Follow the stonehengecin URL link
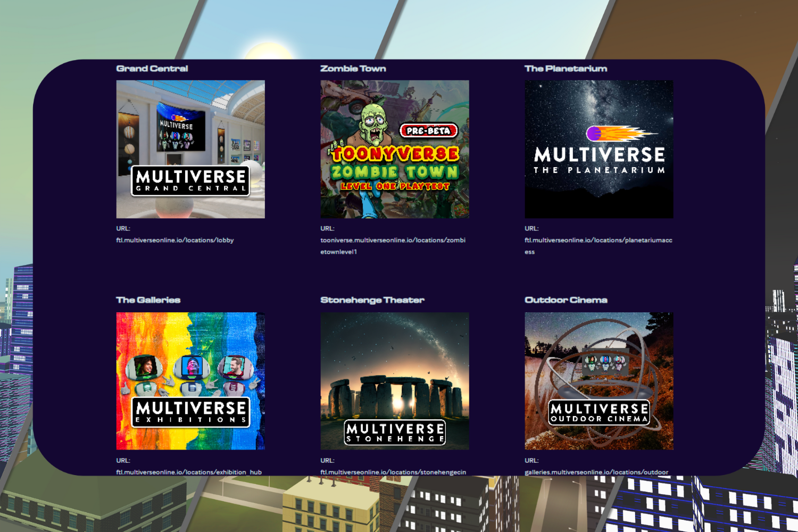This screenshot has width=798, height=532. (x=393, y=472)
